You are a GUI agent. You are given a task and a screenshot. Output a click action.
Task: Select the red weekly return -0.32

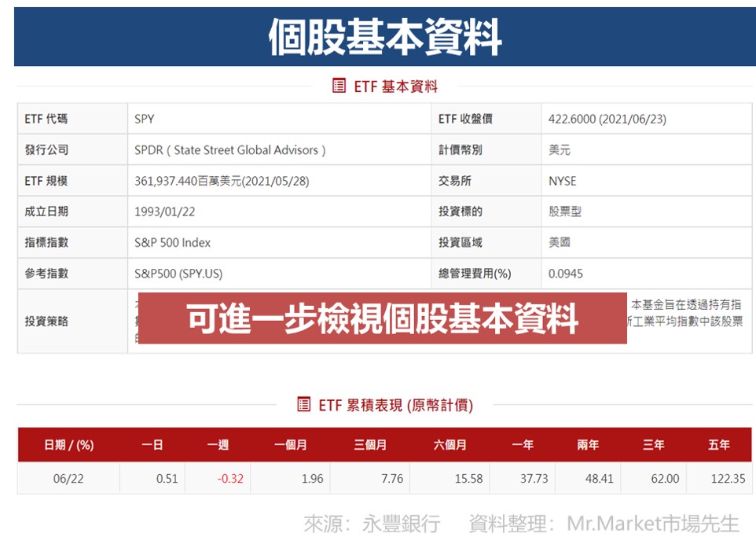point(230,479)
